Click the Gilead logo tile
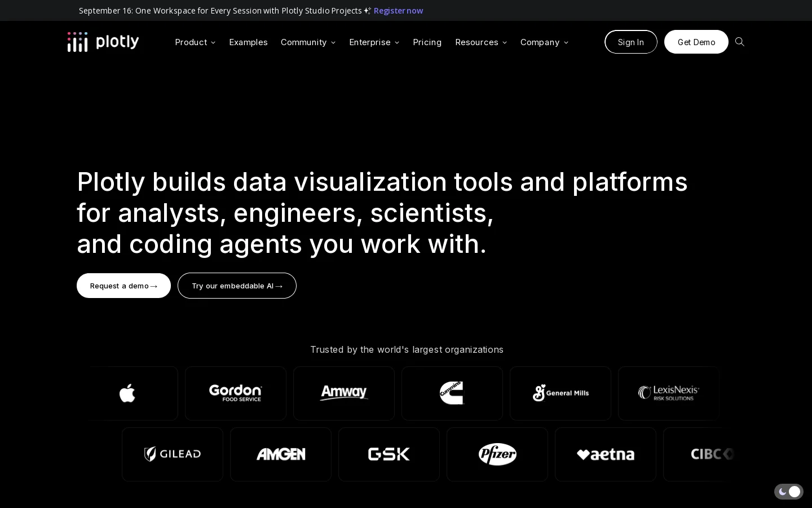The height and width of the screenshot is (508, 812). 173,454
